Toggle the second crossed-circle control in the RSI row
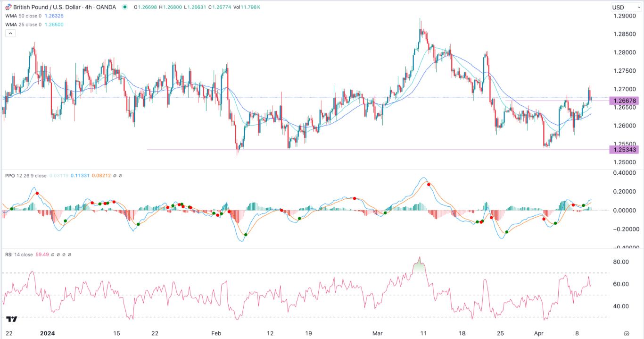The image size is (644, 339). tap(58, 254)
